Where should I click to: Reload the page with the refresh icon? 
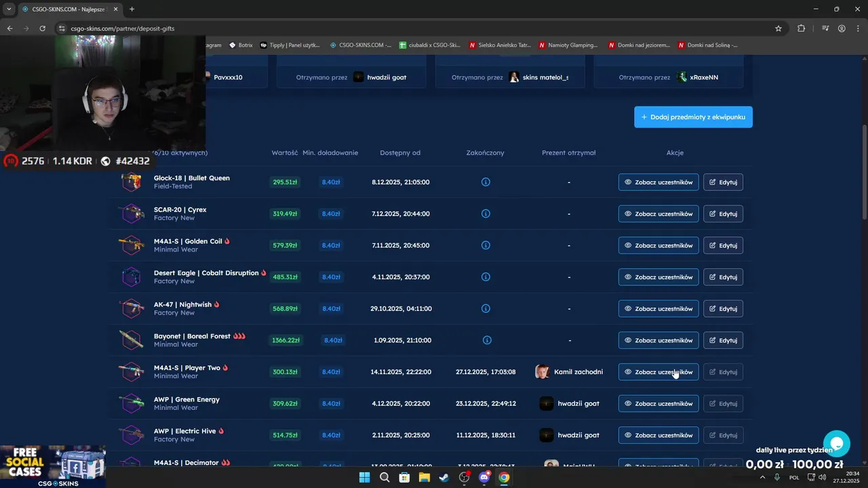coord(42,28)
